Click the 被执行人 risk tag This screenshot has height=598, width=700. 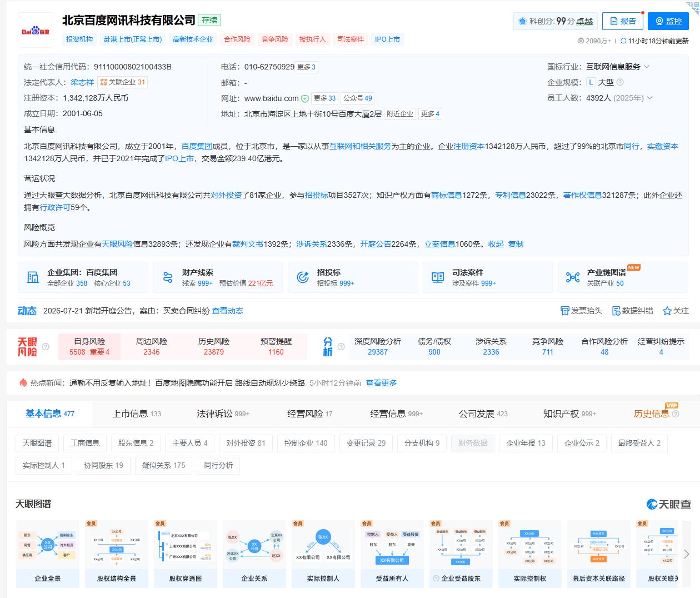312,39
